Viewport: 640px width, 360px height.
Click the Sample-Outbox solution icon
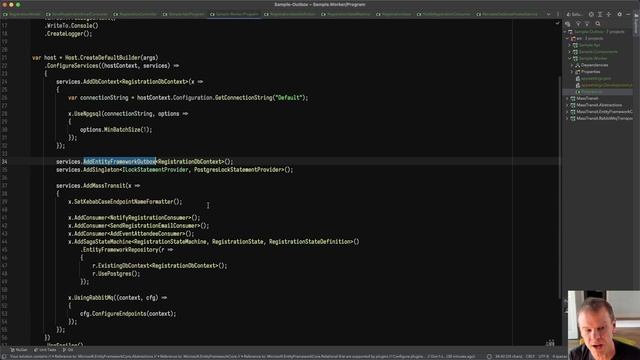571,31
